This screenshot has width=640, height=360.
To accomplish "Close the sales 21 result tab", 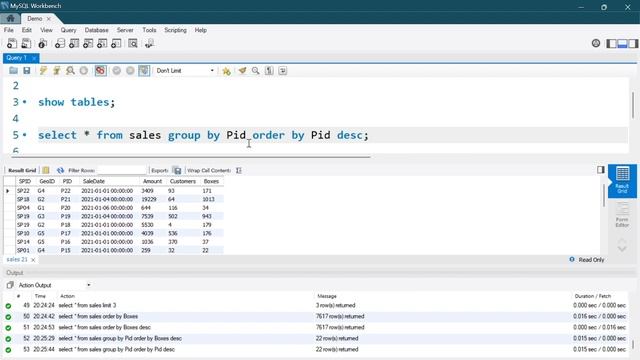I will coord(33,260).
